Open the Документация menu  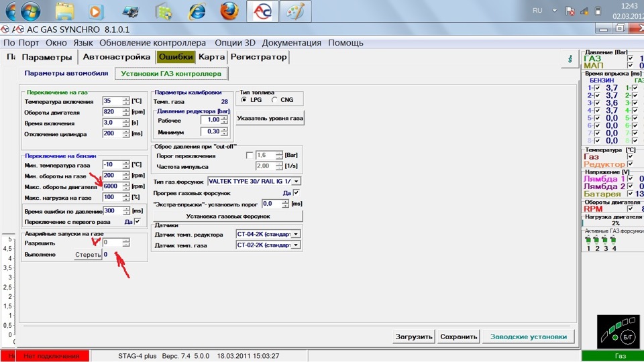tap(292, 43)
